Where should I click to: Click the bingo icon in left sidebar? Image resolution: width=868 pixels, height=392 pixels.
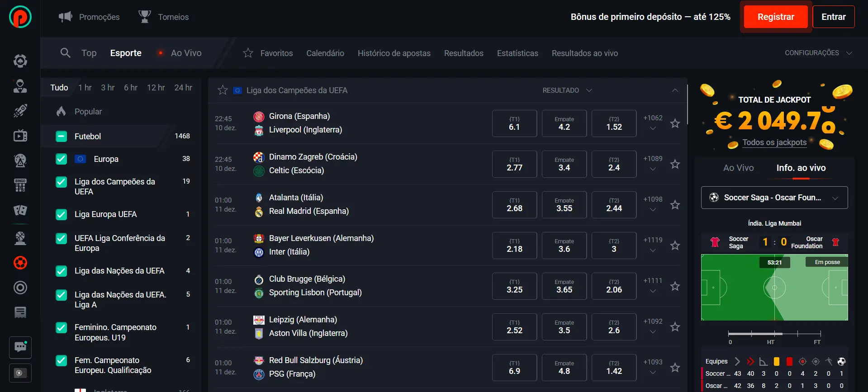(20, 185)
